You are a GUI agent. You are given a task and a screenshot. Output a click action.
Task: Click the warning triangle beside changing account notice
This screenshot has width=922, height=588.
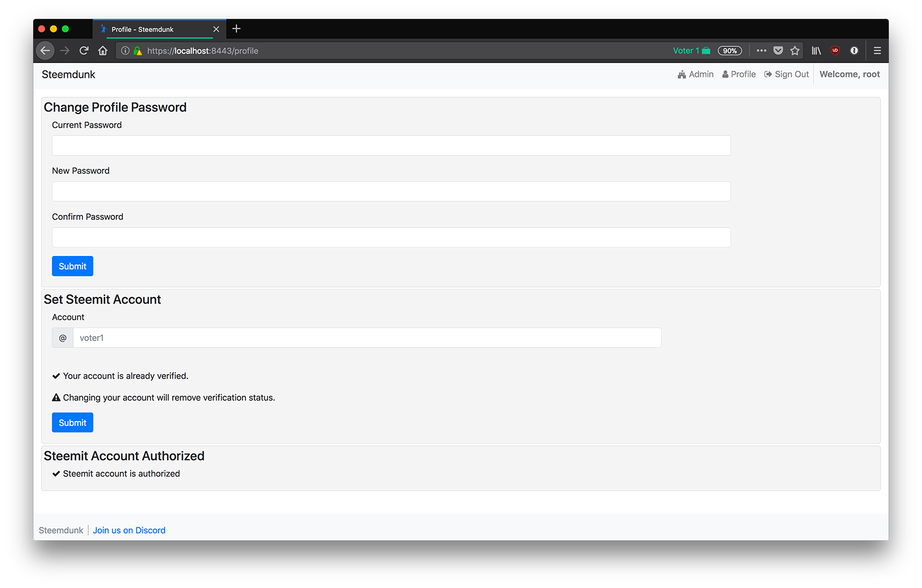click(56, 397)
